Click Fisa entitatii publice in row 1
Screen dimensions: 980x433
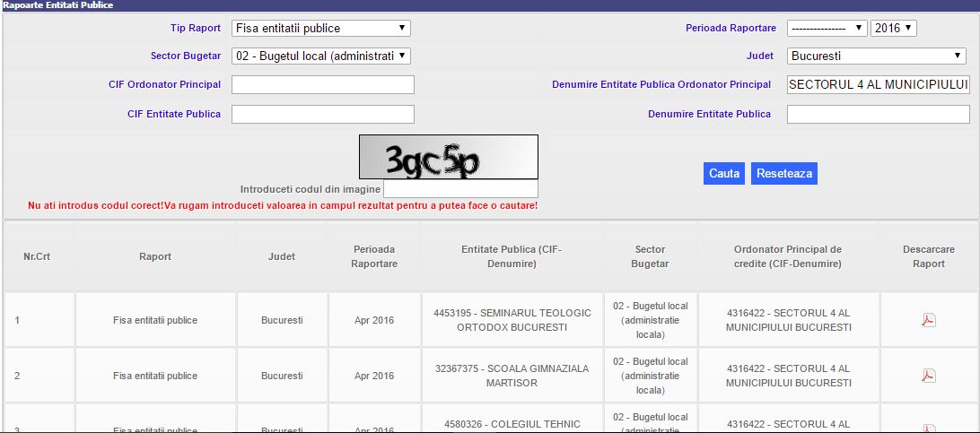(155, 320)
